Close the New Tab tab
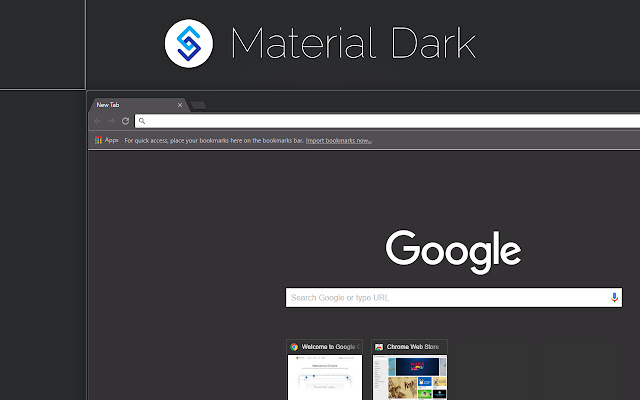Image resolution: width=640 pixels, height=400 pixels. [180, 105]
